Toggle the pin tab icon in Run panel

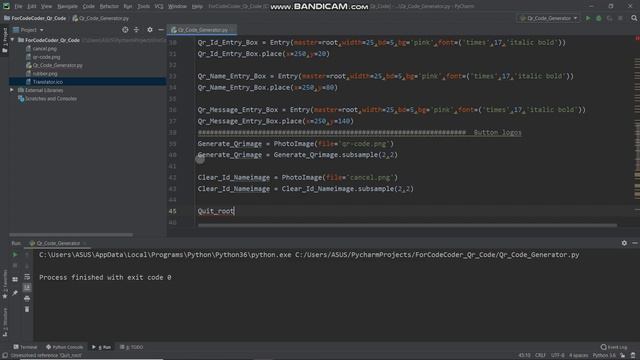[x=15, y=293]
